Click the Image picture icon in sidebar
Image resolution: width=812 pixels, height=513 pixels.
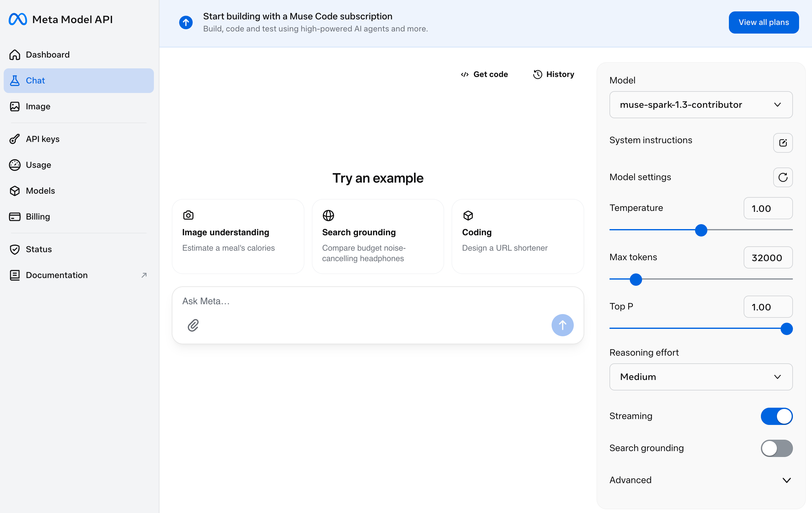(14, 107)
